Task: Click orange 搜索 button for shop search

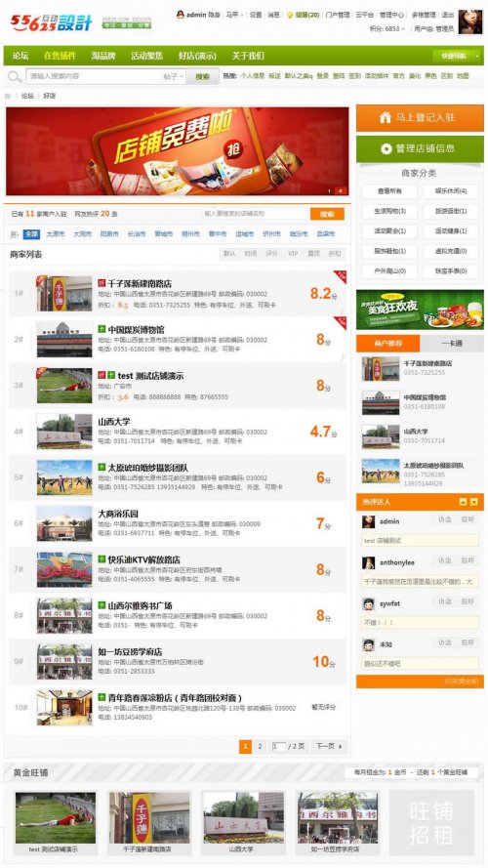Action: pos(327,214)
